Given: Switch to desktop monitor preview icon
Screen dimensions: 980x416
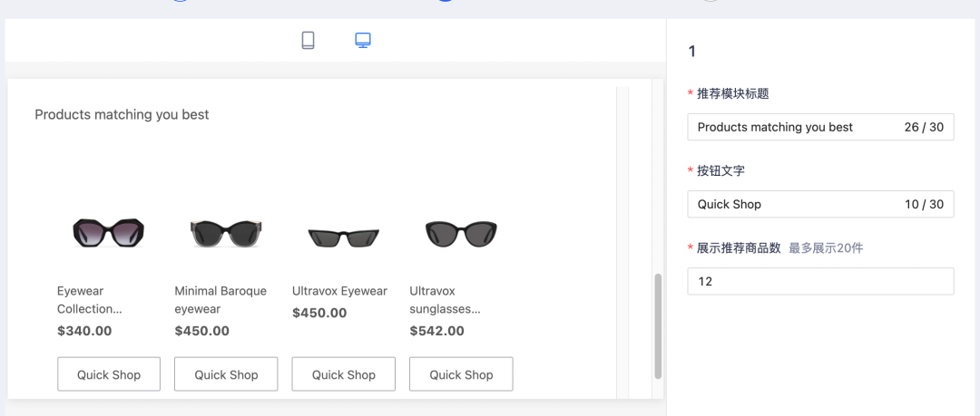Looking at the screenshot, I should click(x=363, y=41).
